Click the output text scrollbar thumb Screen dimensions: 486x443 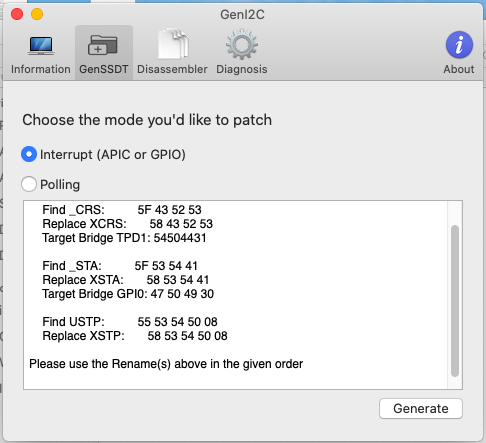[455, 301]
